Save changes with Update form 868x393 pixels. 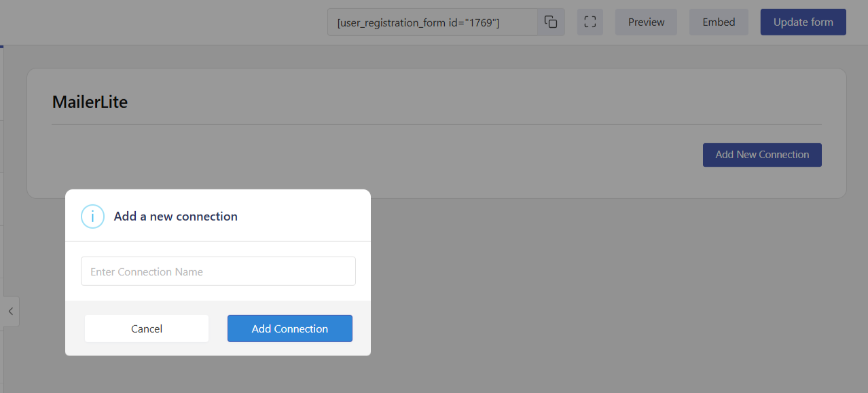(x=803, y=22)
